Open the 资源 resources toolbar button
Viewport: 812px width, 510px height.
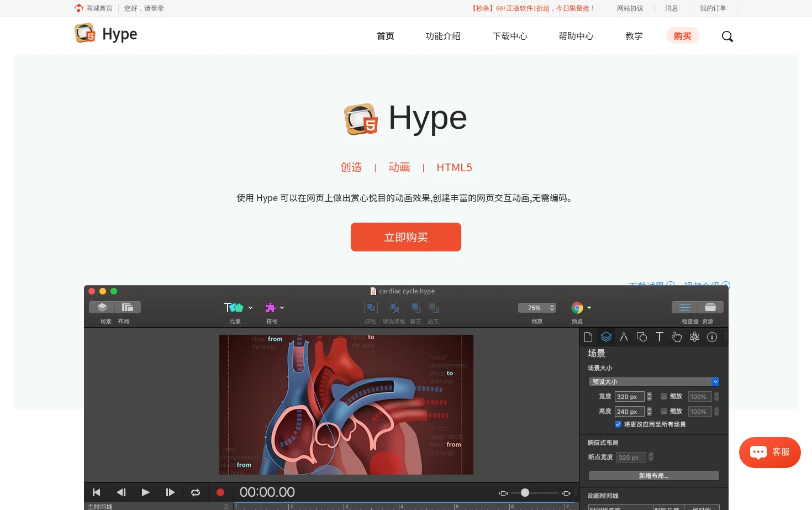coord(710,307)
